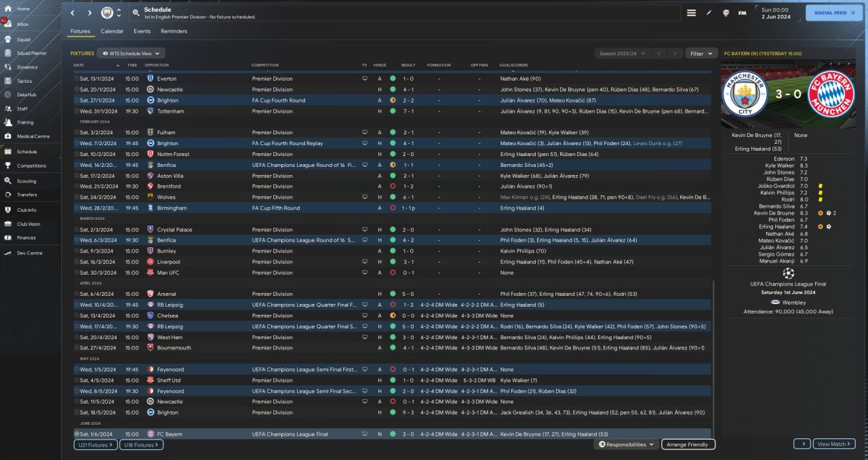
Task: Select the FC Bayern fixture row marker
Action: tap(77, 434)
